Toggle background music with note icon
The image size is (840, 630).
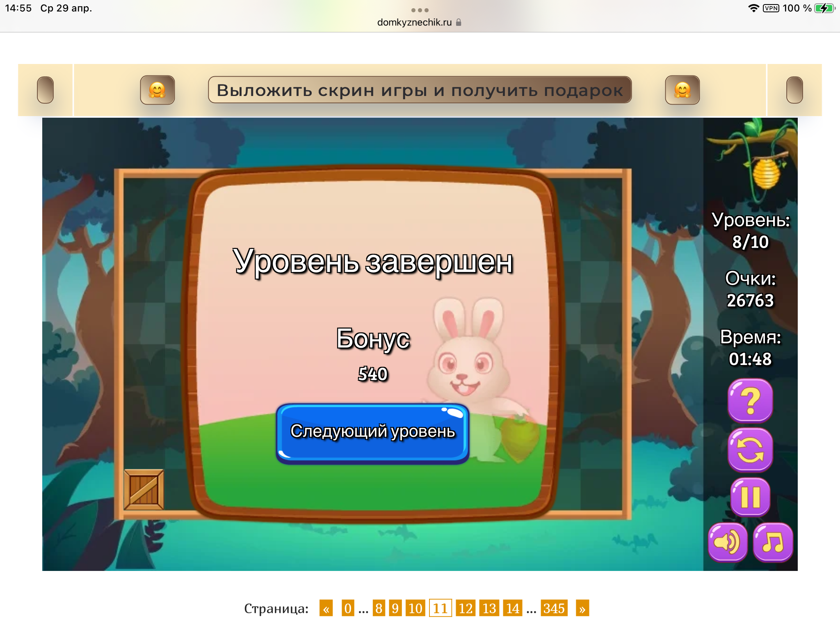point(773,542)
